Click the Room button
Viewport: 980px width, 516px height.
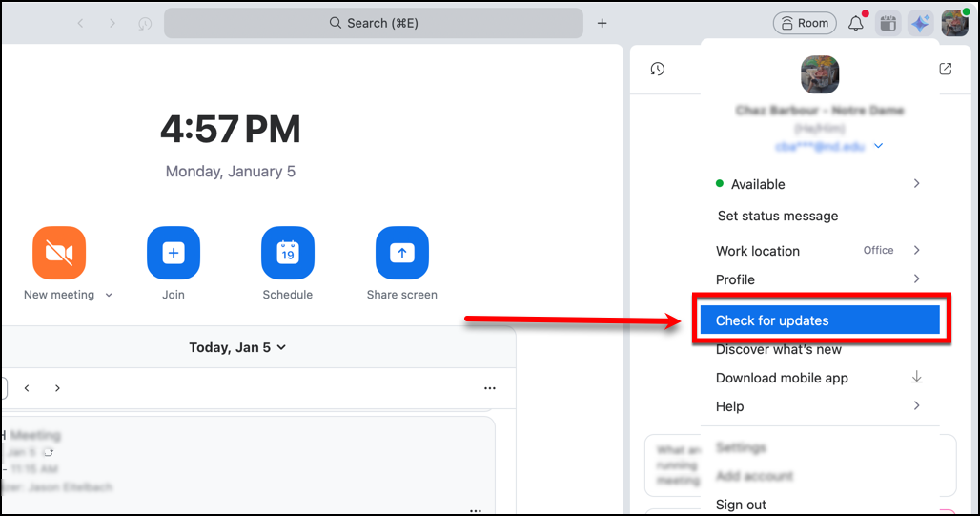click(805, 24)
